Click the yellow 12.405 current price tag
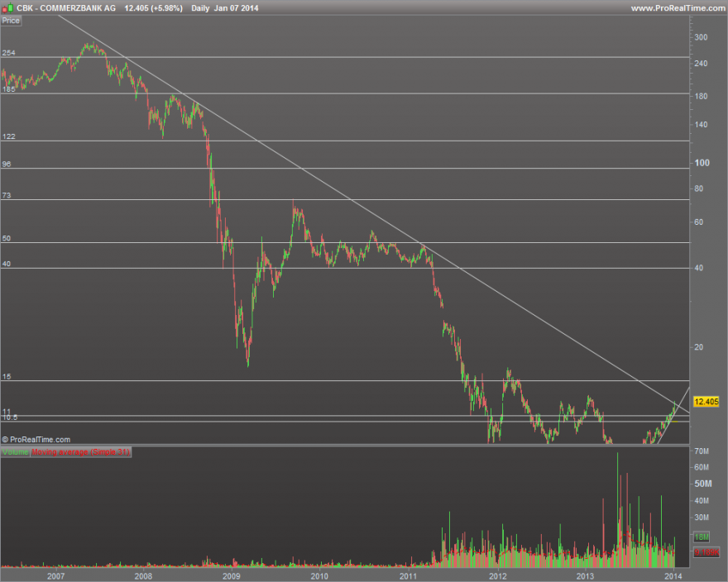 (x=706, y=402)
